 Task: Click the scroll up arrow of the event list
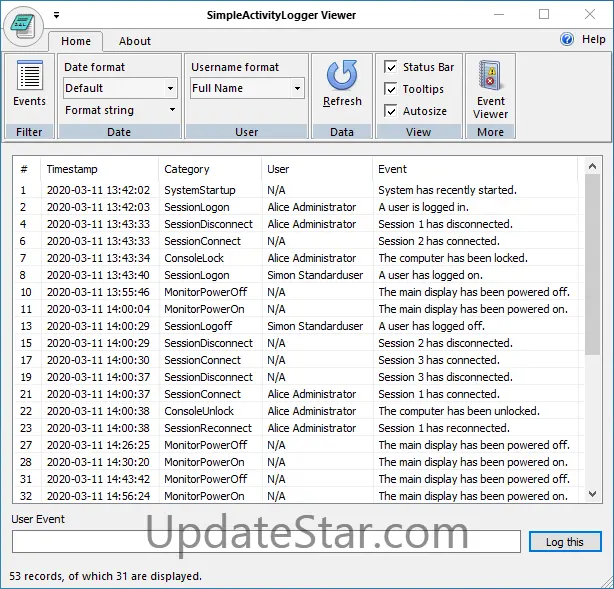point(592,166)
